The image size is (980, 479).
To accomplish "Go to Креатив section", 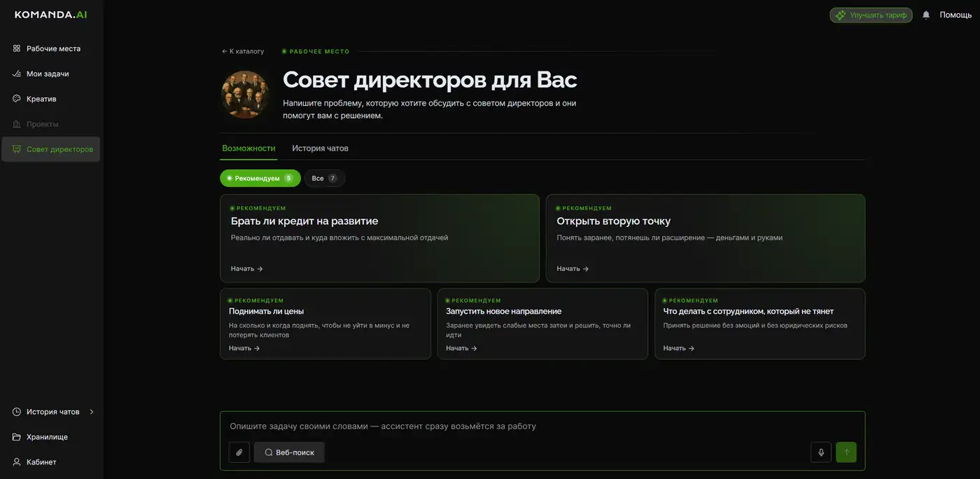I will (x=50, y=99).
